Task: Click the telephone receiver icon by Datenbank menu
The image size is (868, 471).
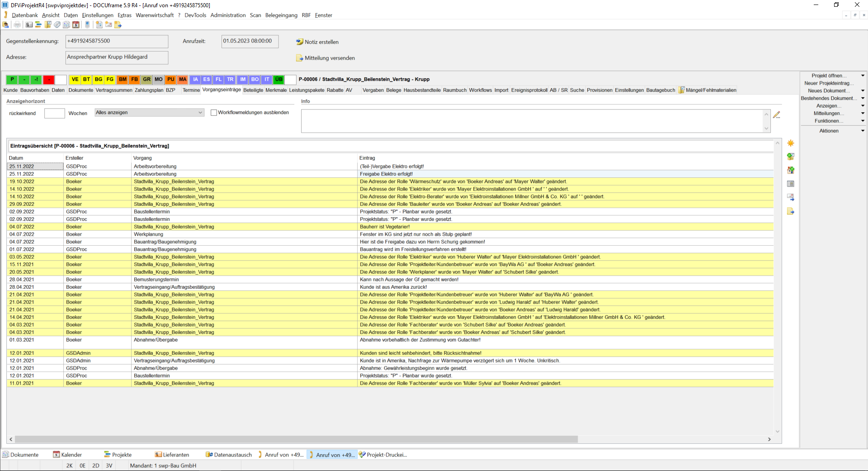Action: click(x=5, y=15)
